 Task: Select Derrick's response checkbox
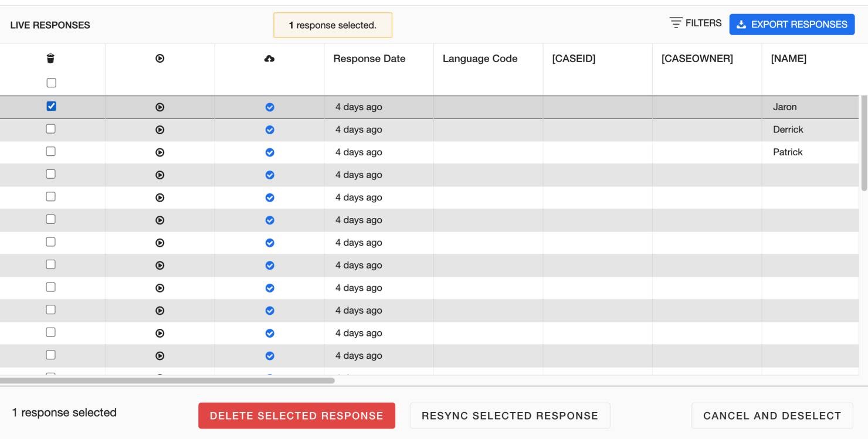click(51, 129)
